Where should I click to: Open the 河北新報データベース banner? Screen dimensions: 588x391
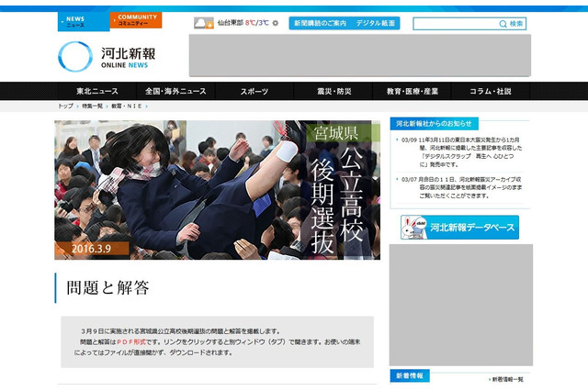tap(459, 228)
